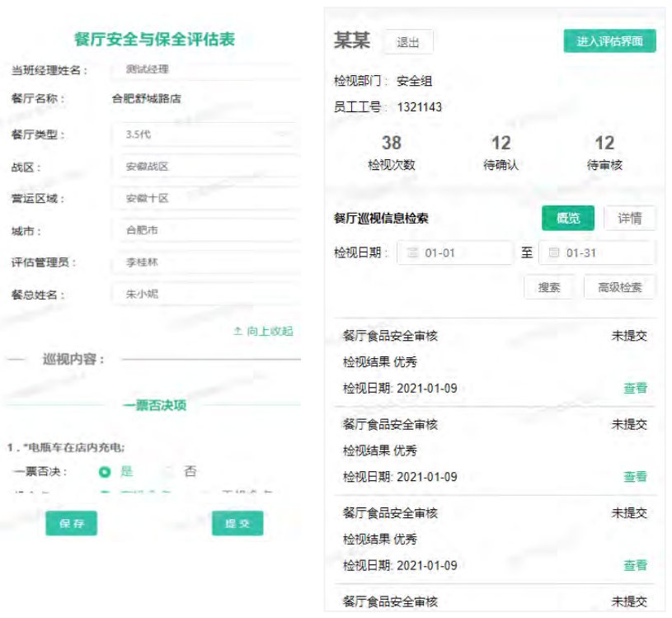Open 高级检索 advanced search
Screen dimensions: 672x618
click(x=619, y=287)
